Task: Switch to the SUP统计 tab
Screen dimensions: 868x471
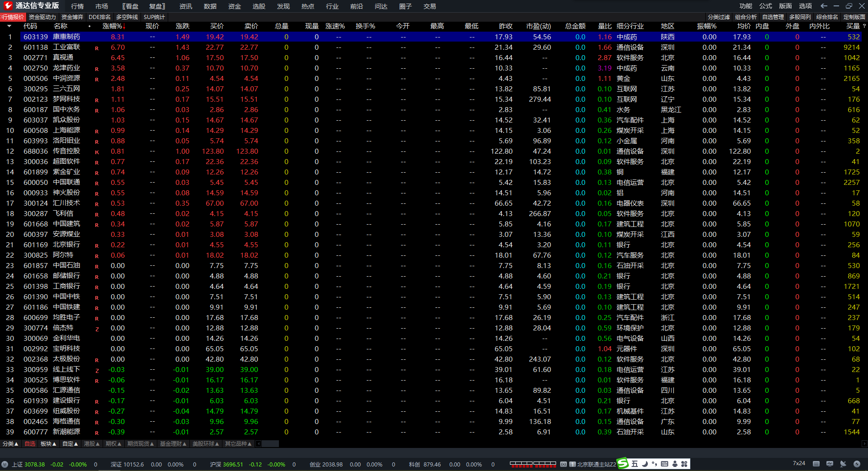Action: (x=155, y=17)
